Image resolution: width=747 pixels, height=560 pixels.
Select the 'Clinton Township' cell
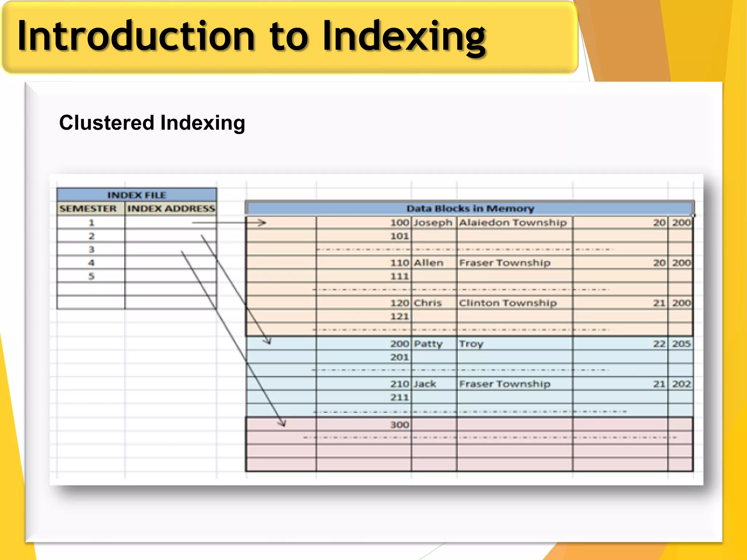514,303
